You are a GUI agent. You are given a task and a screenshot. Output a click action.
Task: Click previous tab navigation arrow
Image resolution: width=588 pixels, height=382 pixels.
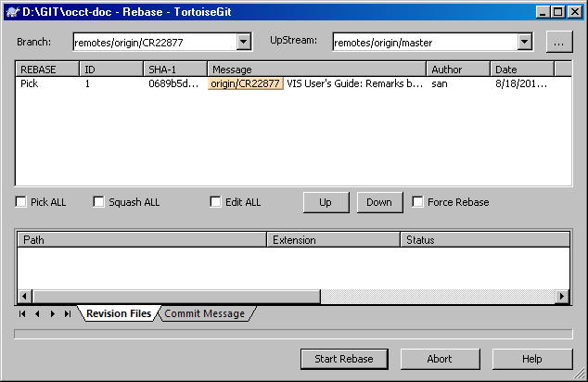[x=37, y=313]
